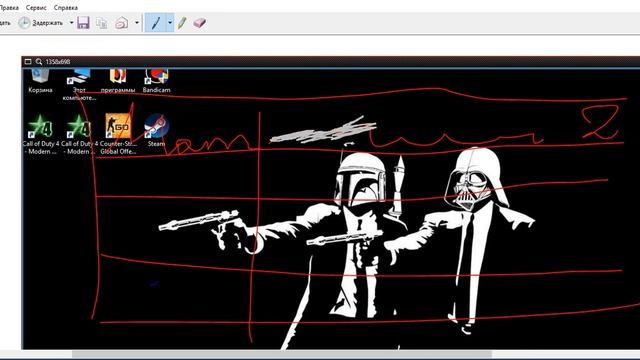Send the snip by email icon
The image size is (640, 360).
click(x=121, y=23)
